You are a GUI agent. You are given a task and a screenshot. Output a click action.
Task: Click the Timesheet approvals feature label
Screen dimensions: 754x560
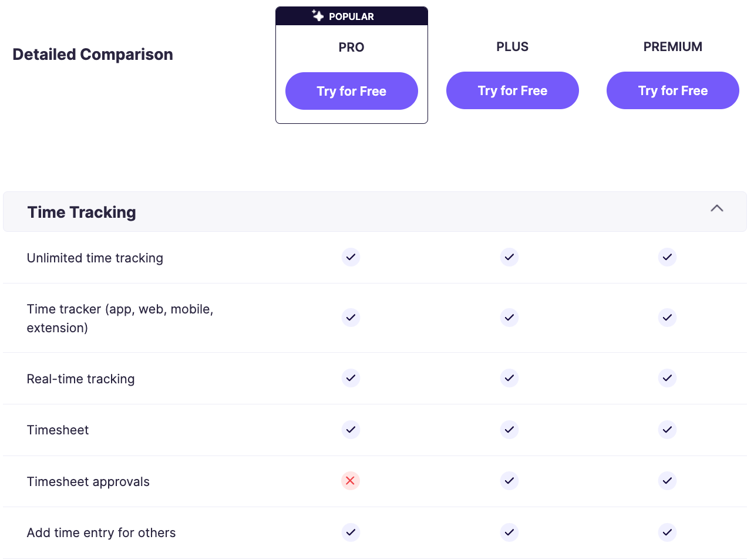[88, 482]
